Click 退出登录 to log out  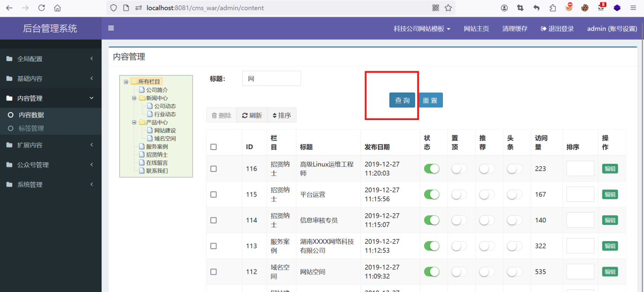click(557, 28)
